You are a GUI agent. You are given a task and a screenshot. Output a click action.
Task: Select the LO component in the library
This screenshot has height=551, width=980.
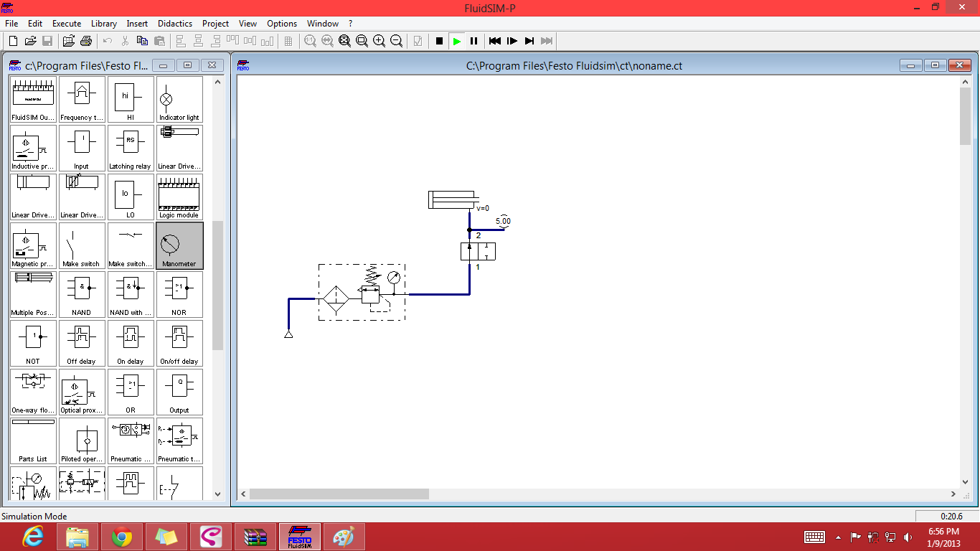pos(131,197)
